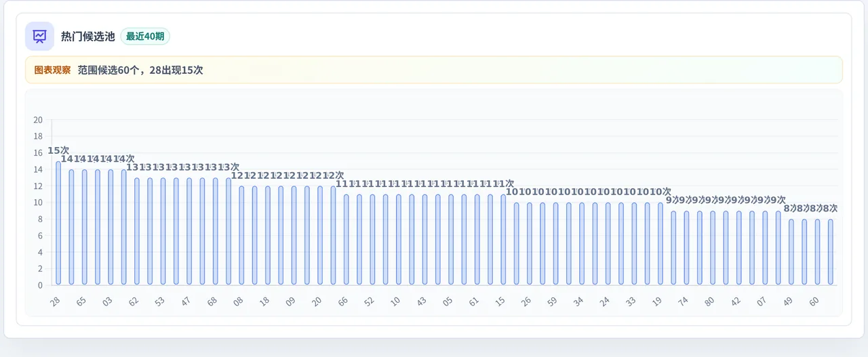Click the bar for number 28

point(58,223)
